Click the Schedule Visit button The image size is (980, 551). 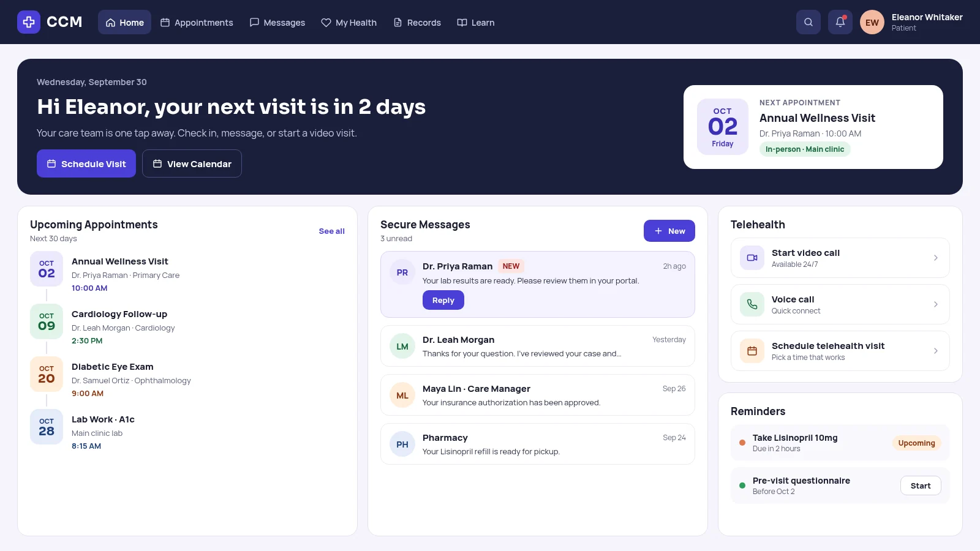(x=86, y=163)
